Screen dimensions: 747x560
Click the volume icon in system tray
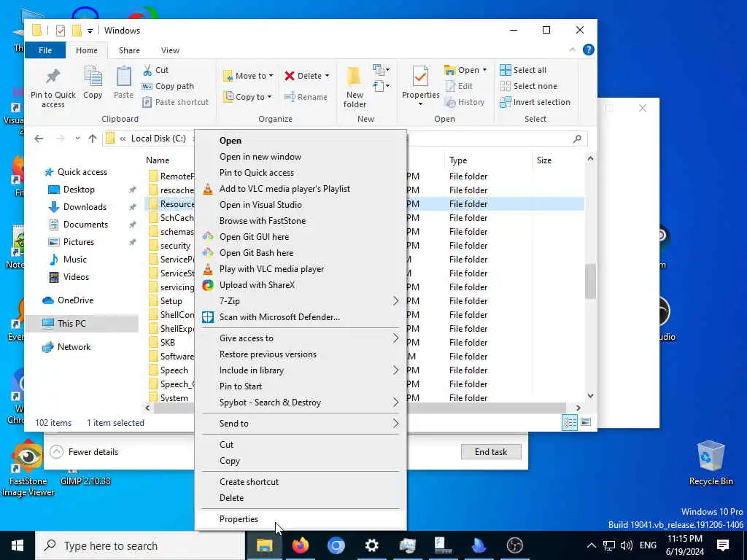627,545
